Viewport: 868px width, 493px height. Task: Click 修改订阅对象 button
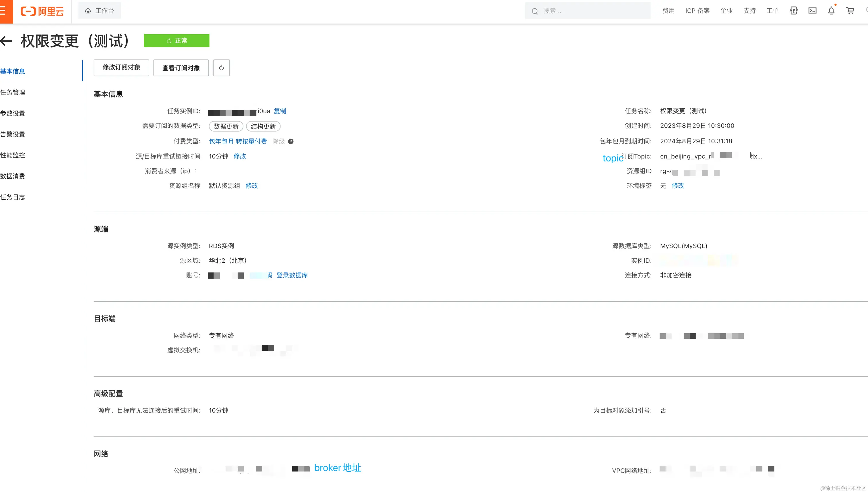pos(121,68)
